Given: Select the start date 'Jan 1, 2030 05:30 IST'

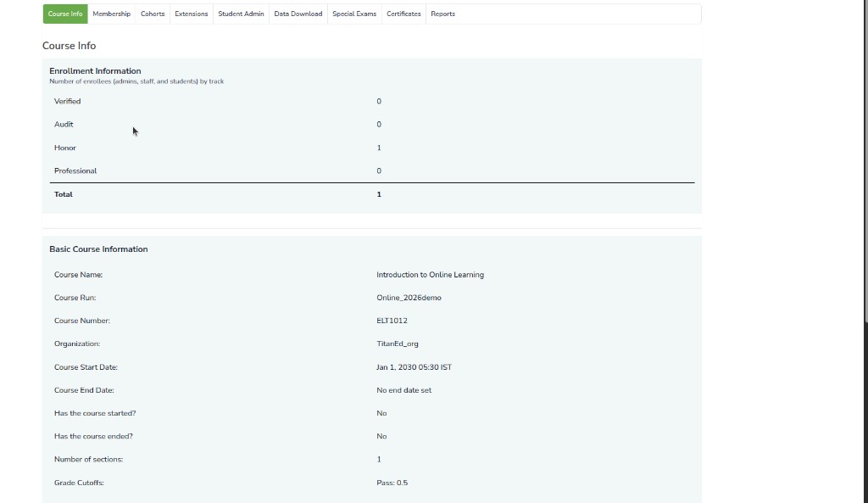Looking at the screenshot, I should (x=414, y=367).
